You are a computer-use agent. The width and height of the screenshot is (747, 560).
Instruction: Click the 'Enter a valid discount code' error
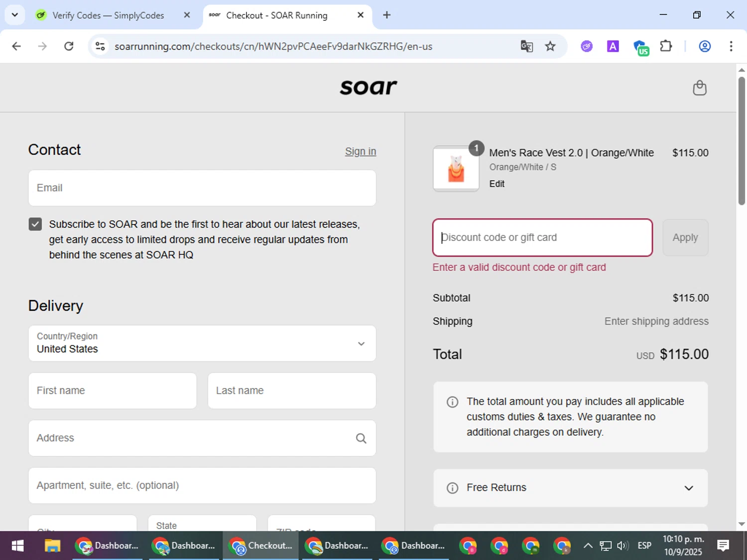[519, 267]
